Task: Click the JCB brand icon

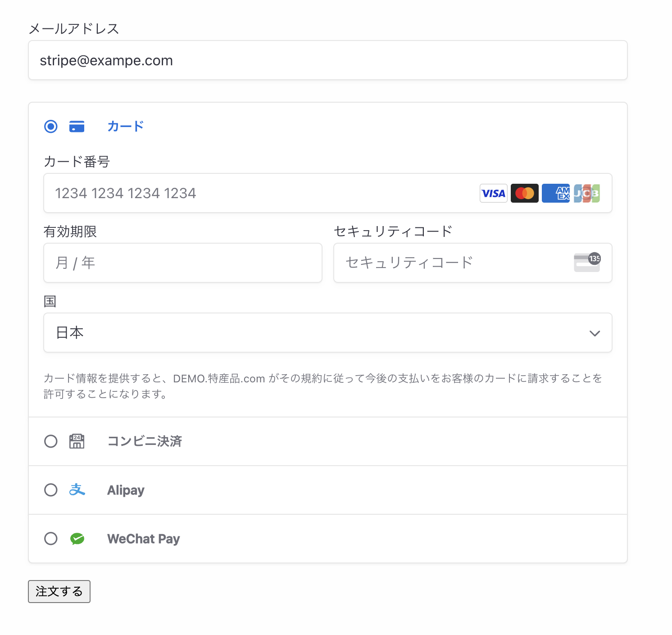Action: 586,193
